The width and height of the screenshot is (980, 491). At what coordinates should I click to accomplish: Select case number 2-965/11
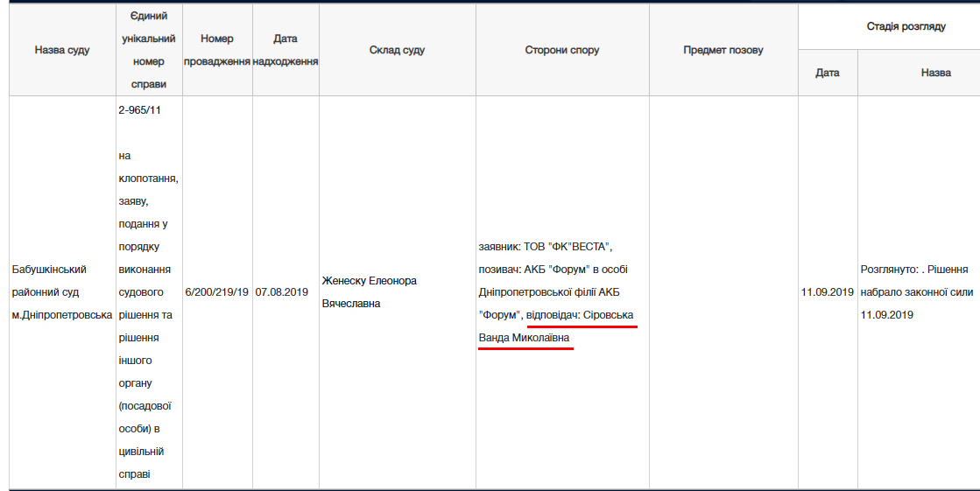pyautogui.click(x=138, y=110)
